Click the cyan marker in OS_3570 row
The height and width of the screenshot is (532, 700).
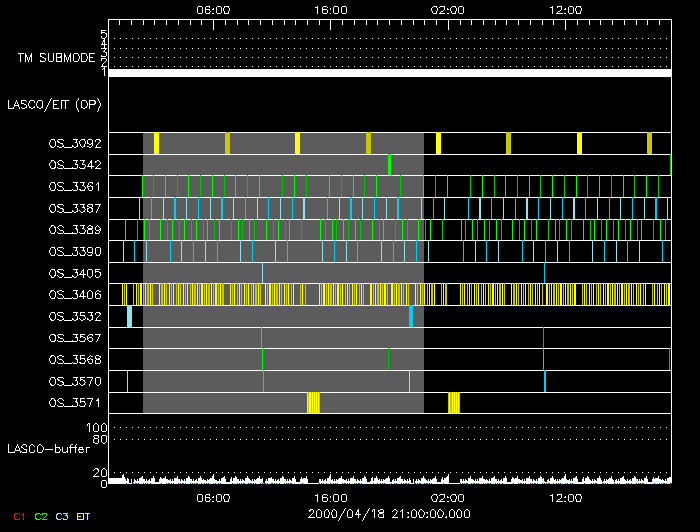545,381
